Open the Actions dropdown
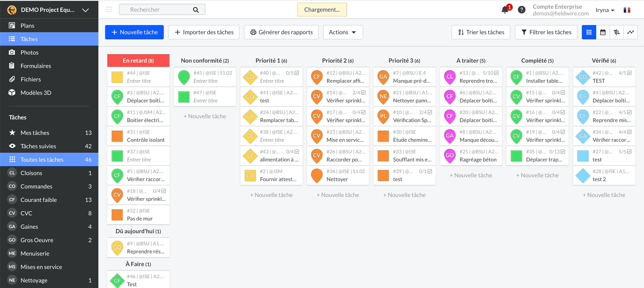 click(x=343, y=32)
